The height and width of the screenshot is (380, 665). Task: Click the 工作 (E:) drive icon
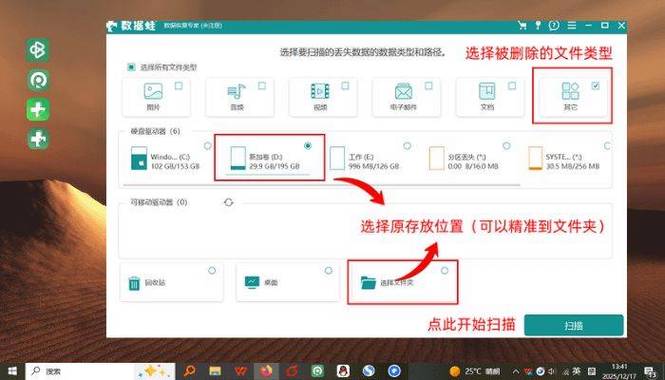coord(337,158)
